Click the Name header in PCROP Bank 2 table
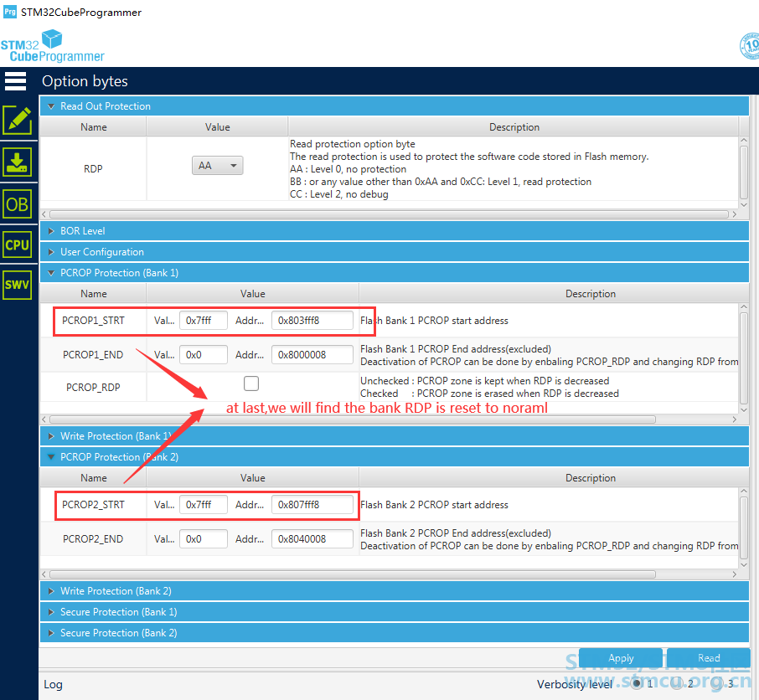This screenshot has width=759, height=700. coord(94,477)
